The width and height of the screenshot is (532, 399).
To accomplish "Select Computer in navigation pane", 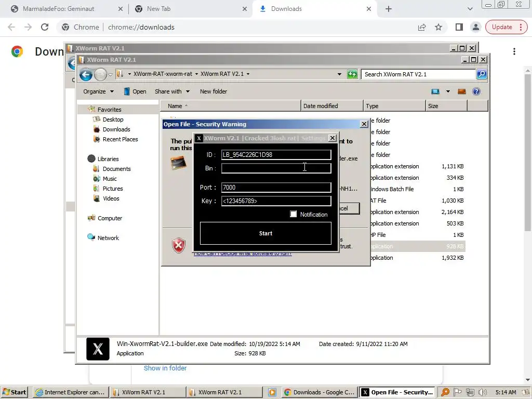I will (x=109, y=218).
